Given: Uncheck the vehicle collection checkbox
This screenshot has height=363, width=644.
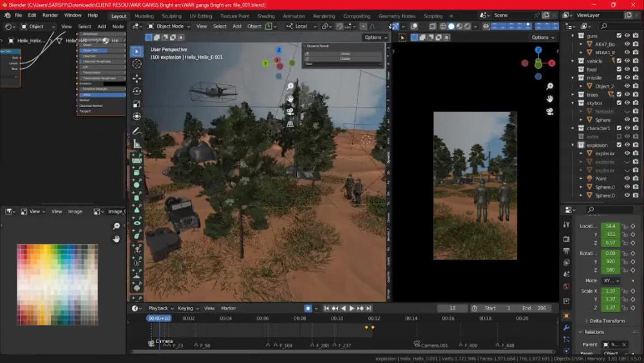Looking at the screenshot, I should (x=619, y=61).
